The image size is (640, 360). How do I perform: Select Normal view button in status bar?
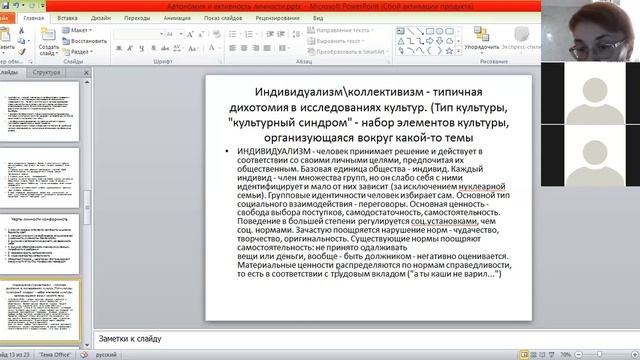524,355
